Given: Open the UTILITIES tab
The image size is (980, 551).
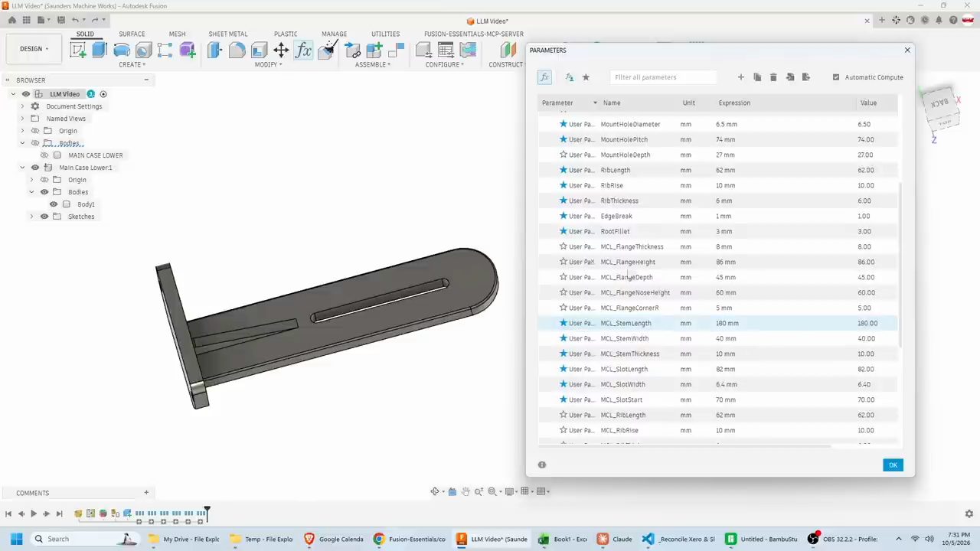Looking at the screenshot, I should pyautogui.click(x=385, y=34).
